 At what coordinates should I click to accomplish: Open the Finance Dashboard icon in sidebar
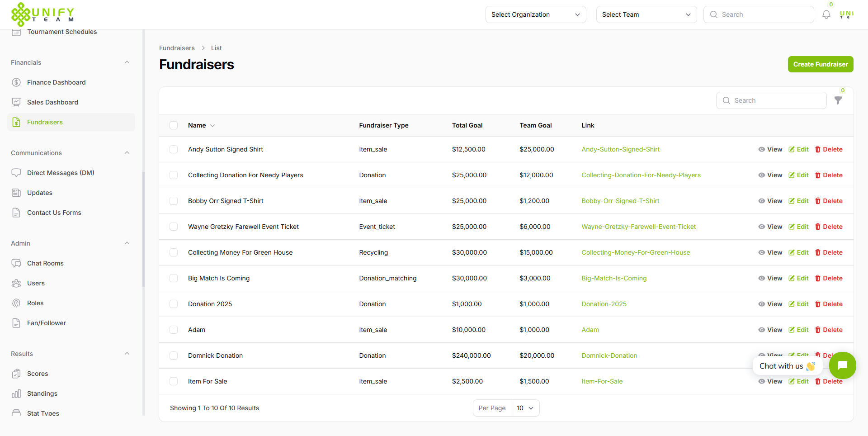click(16, 82)
